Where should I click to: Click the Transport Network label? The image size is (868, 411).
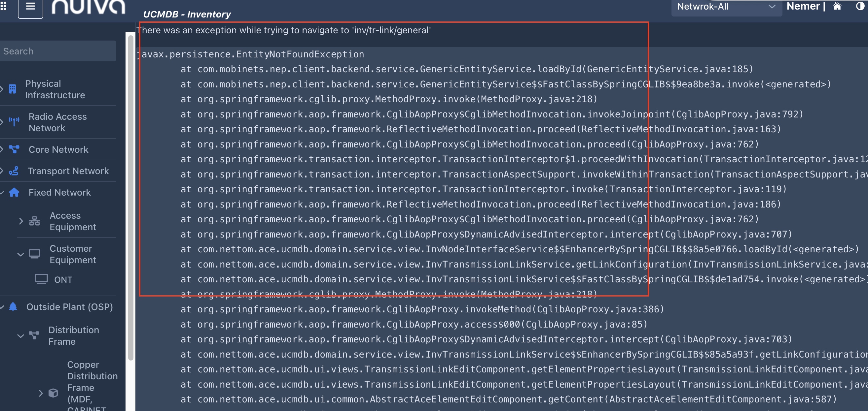coord(68,171)
